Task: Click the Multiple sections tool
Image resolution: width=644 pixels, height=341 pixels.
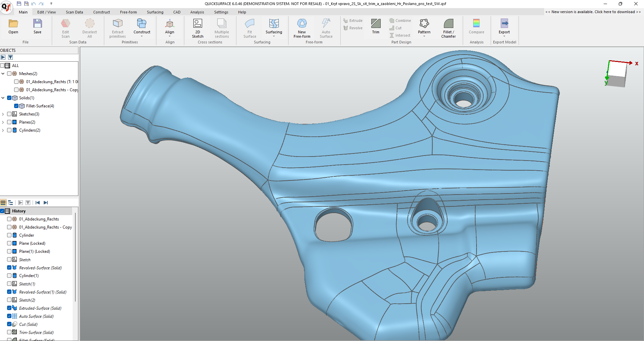Action: [x=222, y=29]
